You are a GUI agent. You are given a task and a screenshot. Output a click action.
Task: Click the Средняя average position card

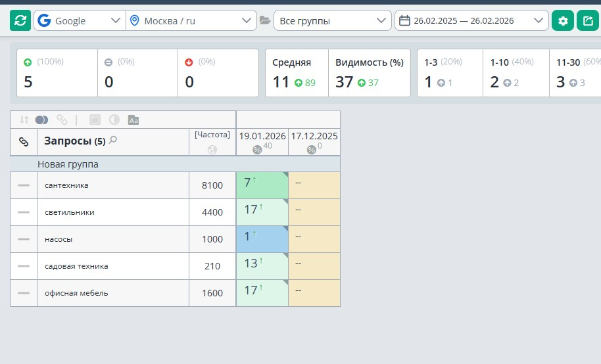(x=297, y=73)
